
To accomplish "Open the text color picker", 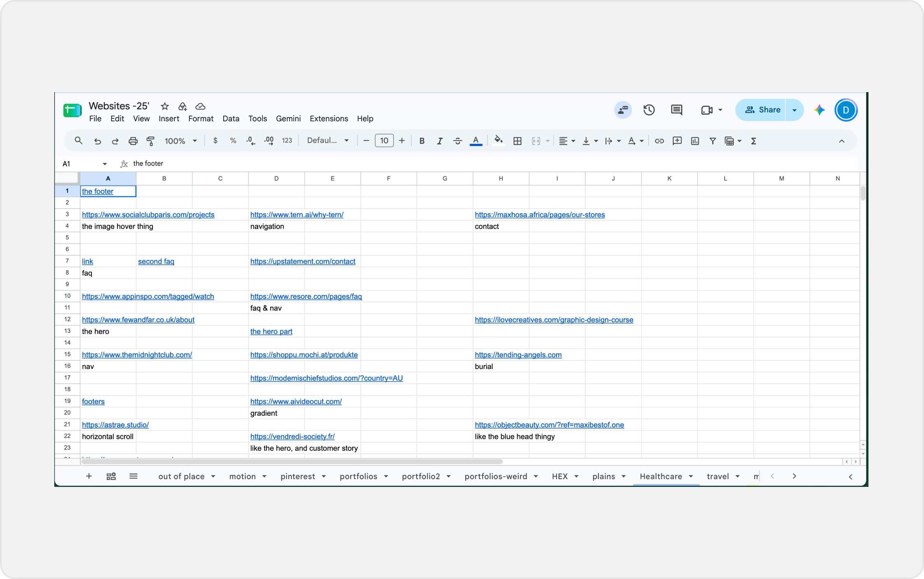I will click(x=476, y=141).
